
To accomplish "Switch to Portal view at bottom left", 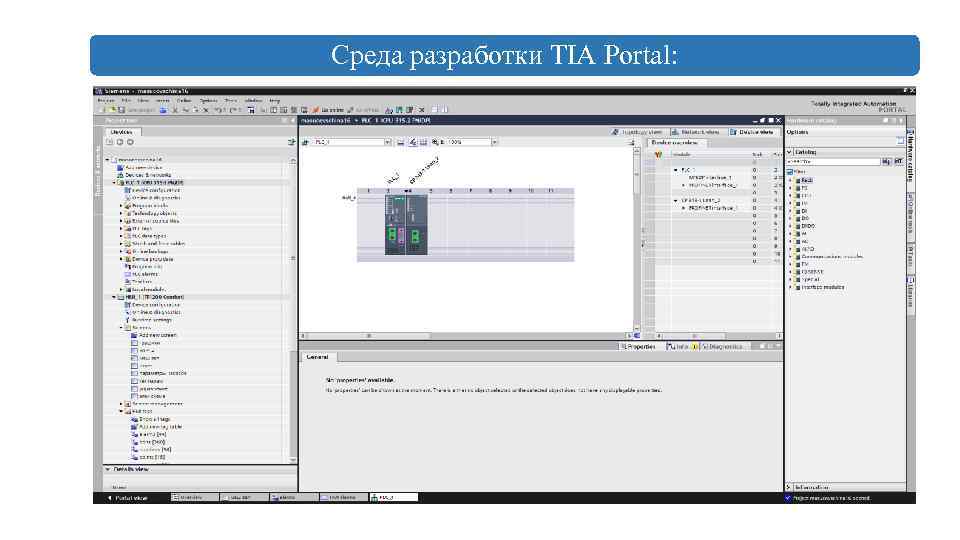I will tap(128, 498).
